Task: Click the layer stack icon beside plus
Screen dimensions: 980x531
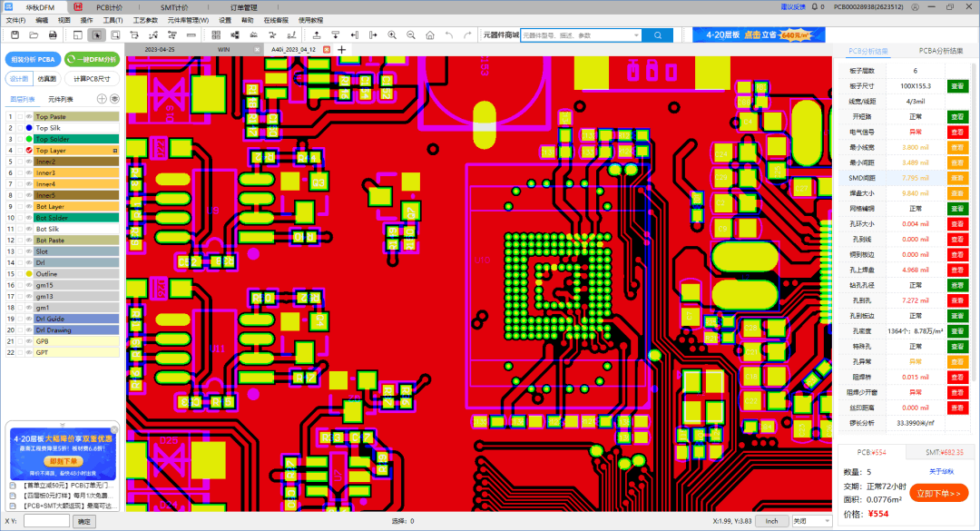Action: click(x=114, y=99)
